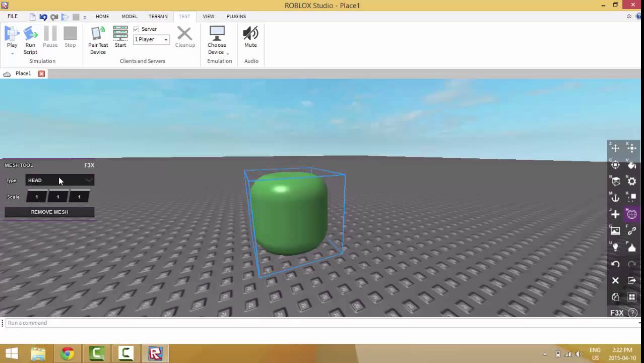Click the Run Script ribbon icon

coord(30,34)
